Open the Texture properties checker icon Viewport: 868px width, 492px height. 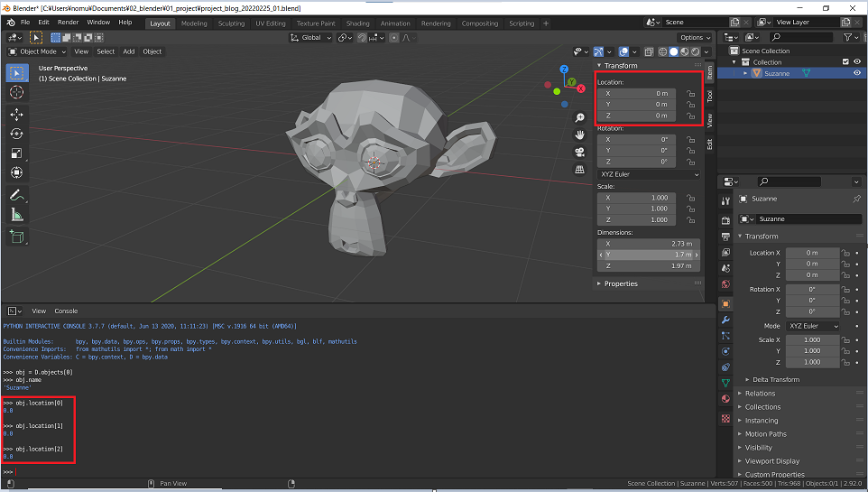(x=725, y=419)
